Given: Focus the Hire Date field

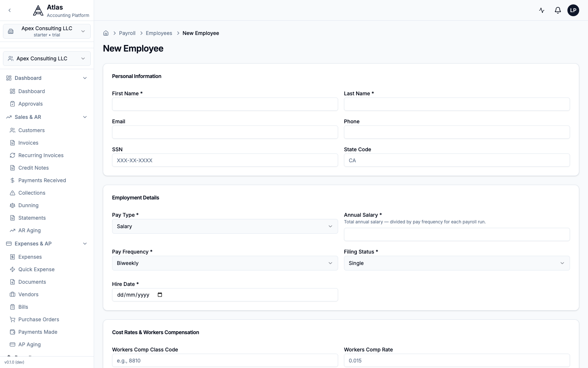Looking at the screenshot, I should (x=225, y=295).
